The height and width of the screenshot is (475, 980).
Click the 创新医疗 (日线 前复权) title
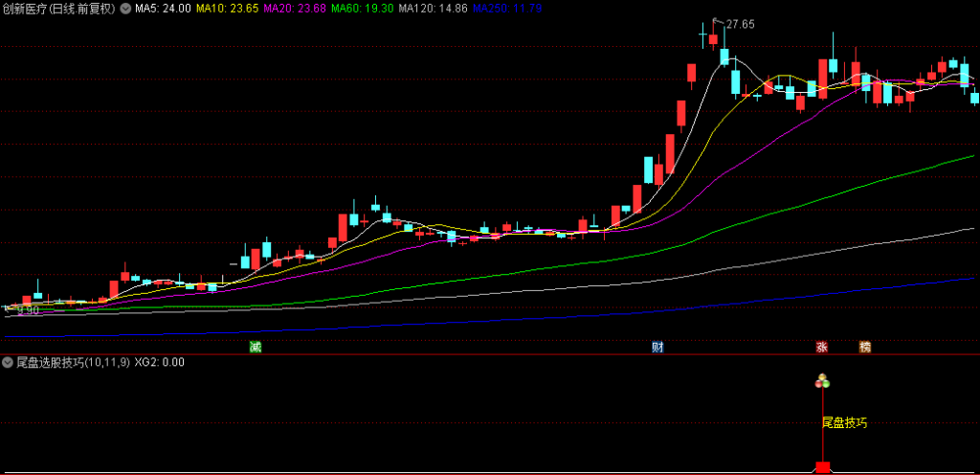(58, 9)
